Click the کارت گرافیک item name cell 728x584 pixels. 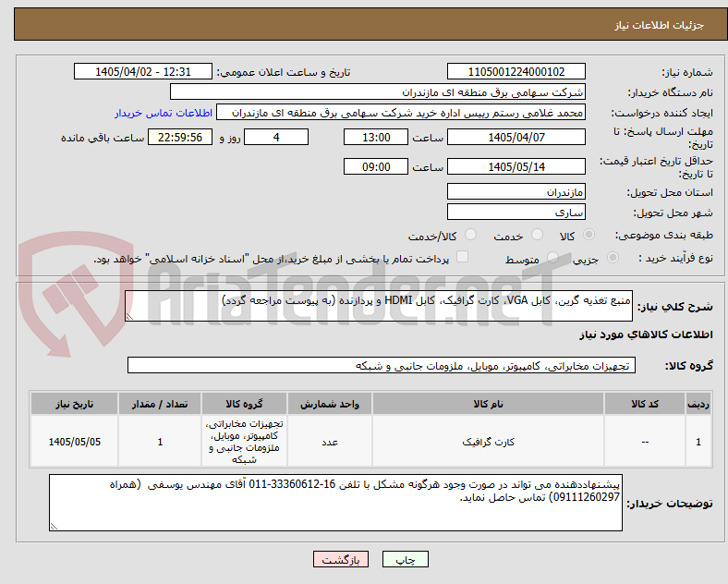click(x=488, y=442)
